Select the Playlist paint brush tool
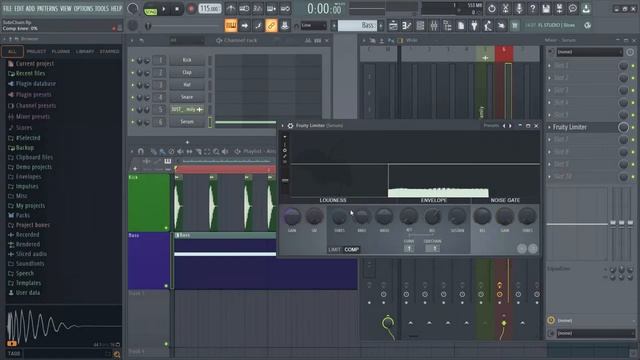The width and height of the screenshot is (640, 360). pyautogui.click(x=162, y=151)
